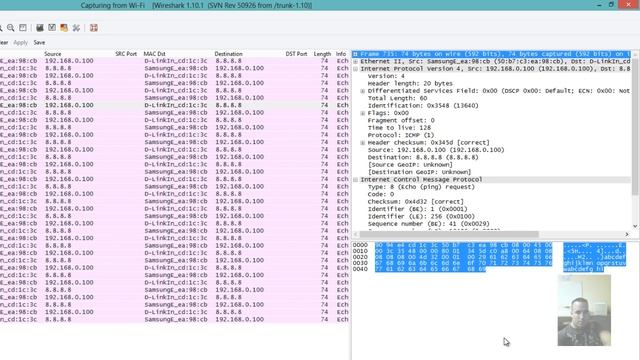Select the 'Total Length: 60' line
This screenshot has width=640, height=360.
click(x=397, y=98)
